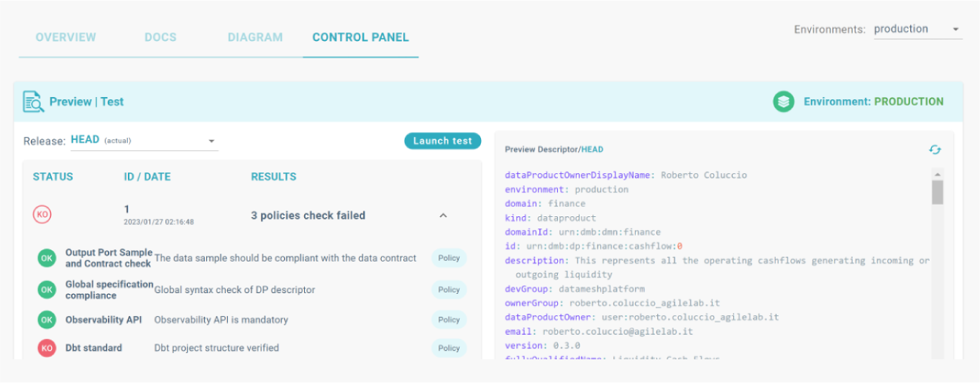
Task: Click 'Environment: PRODUCTION' label
Action: pos(874,102)
